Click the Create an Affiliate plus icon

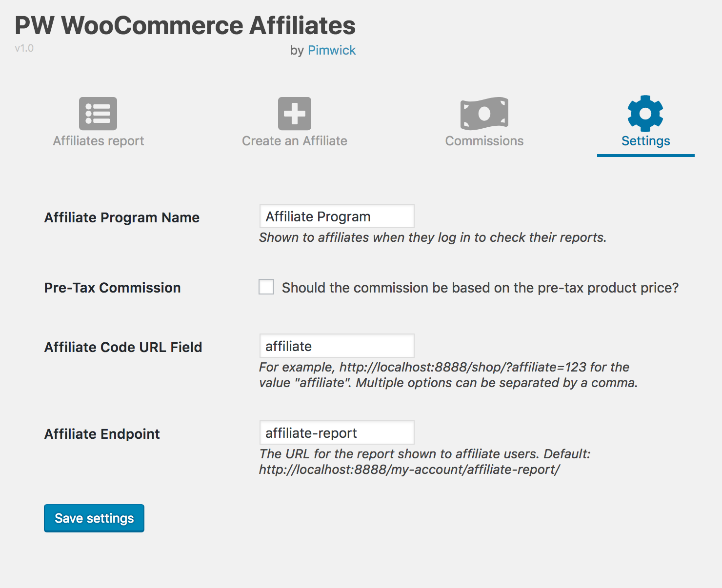point(295,114)
